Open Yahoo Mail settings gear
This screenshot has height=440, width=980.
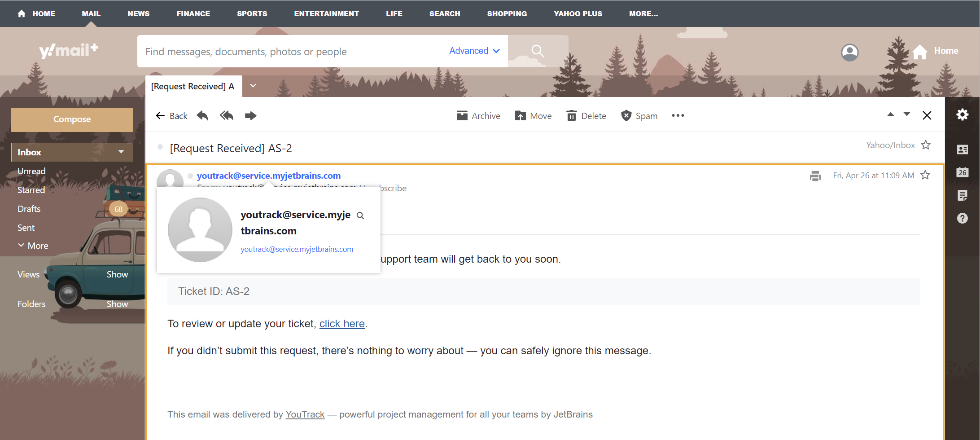tap(962, 115)
